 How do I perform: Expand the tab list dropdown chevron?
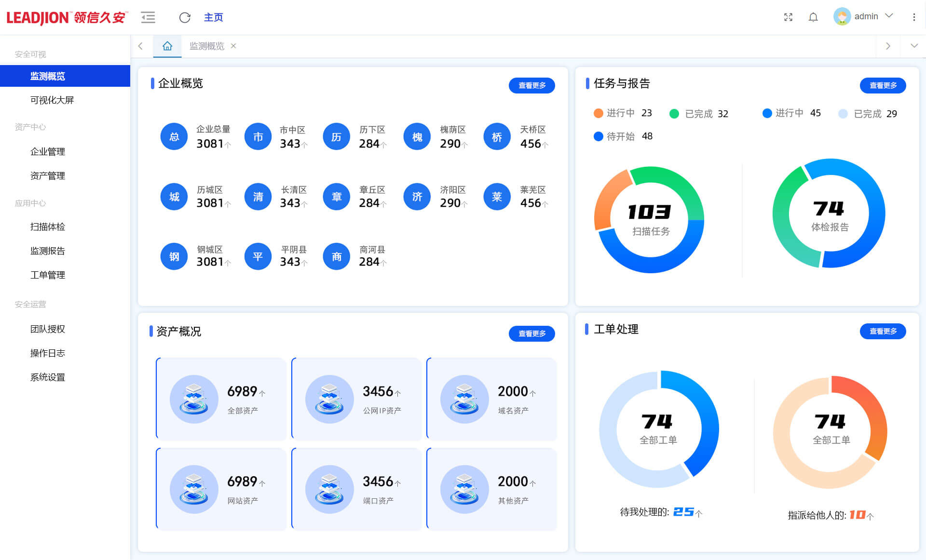[914, 46]
